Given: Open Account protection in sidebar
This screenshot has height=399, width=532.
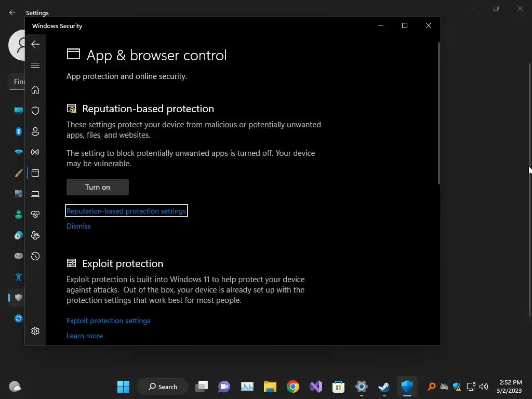Looking at the screenshot, I should [35, 131].
